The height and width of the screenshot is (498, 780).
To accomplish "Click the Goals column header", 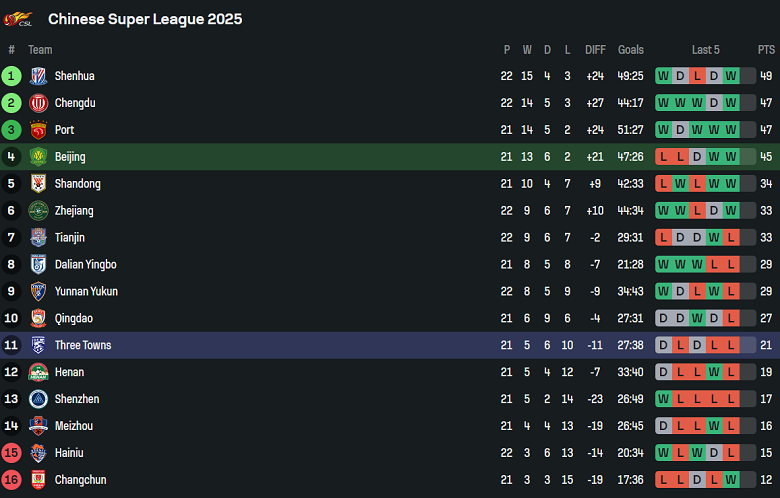I will (631, 50).
